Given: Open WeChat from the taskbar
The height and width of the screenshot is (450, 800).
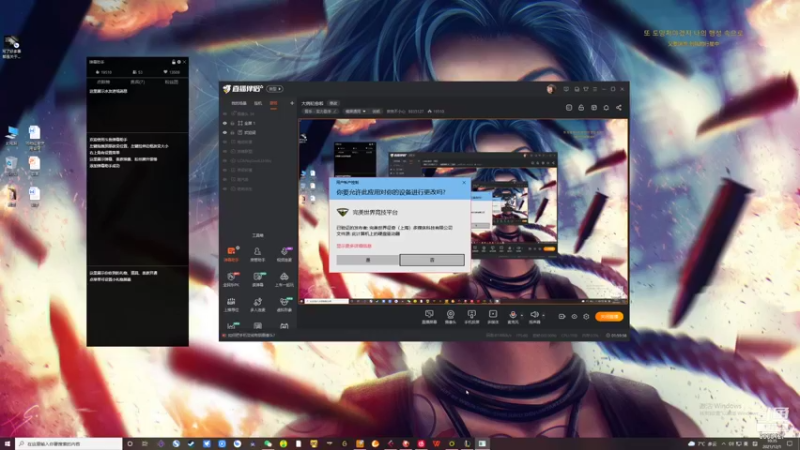Looking at the screenshot, I should [268, 444].
